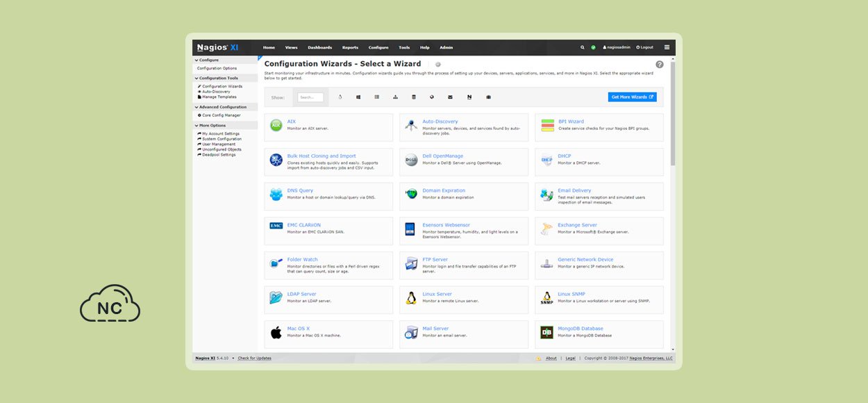
Task: Click the LDAP Server folder icon
Action: [x=276, y=298]
